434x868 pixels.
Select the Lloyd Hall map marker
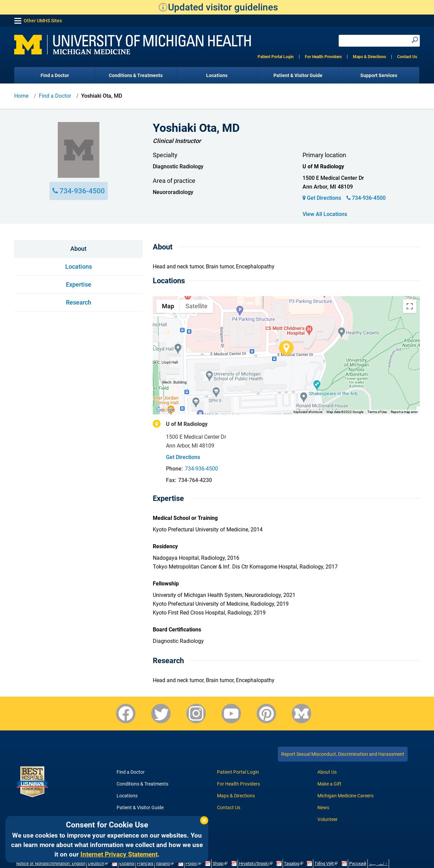178,348
